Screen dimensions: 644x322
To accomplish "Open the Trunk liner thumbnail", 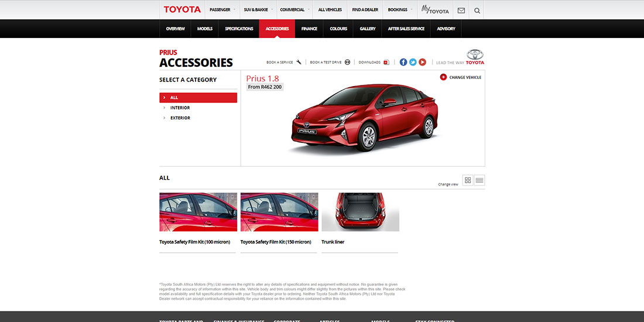I will click(360, 212).
